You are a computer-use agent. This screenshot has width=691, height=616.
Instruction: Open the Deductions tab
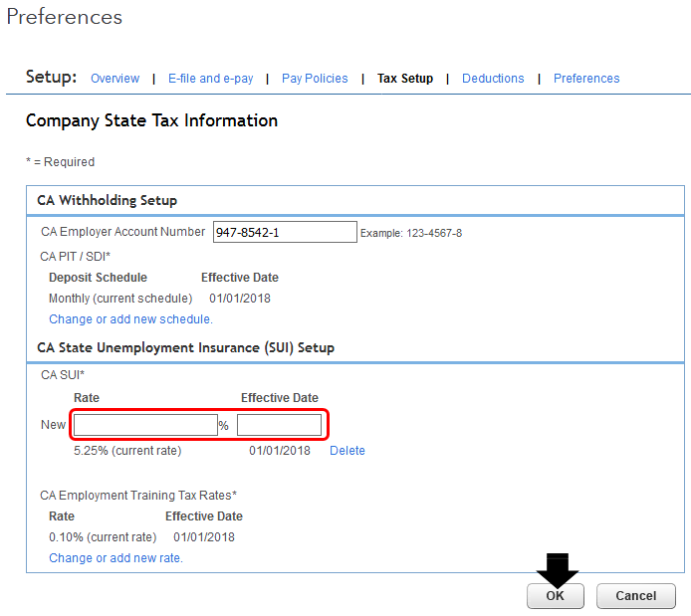coord(493,79)
